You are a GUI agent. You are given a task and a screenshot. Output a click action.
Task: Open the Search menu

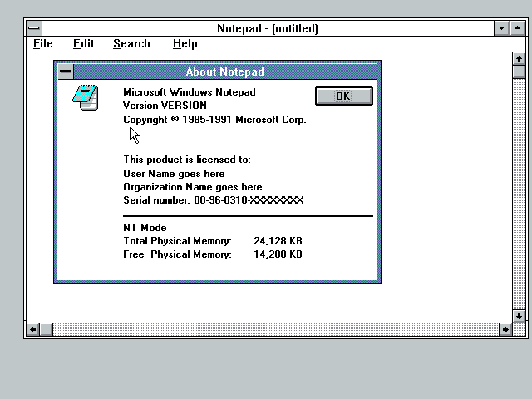pyautogui.click(x=131, y=44)
